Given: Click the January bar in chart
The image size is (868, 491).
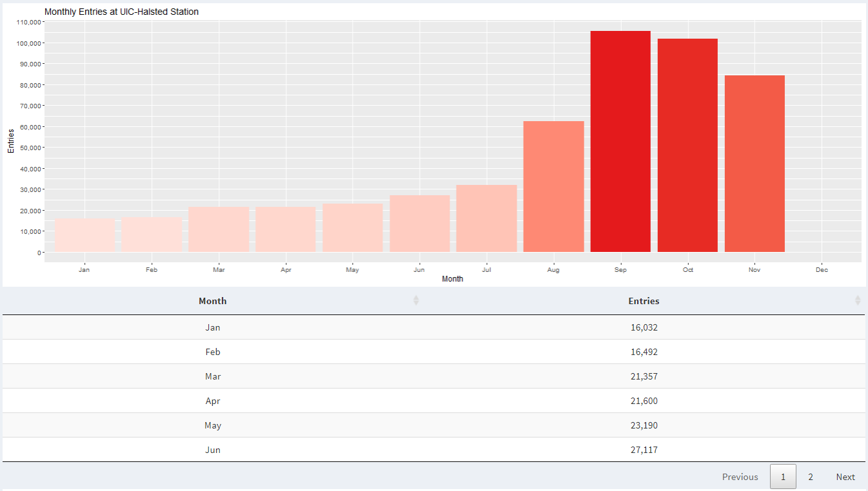Looking at the screenshot, I should click(x=84, y=235).
